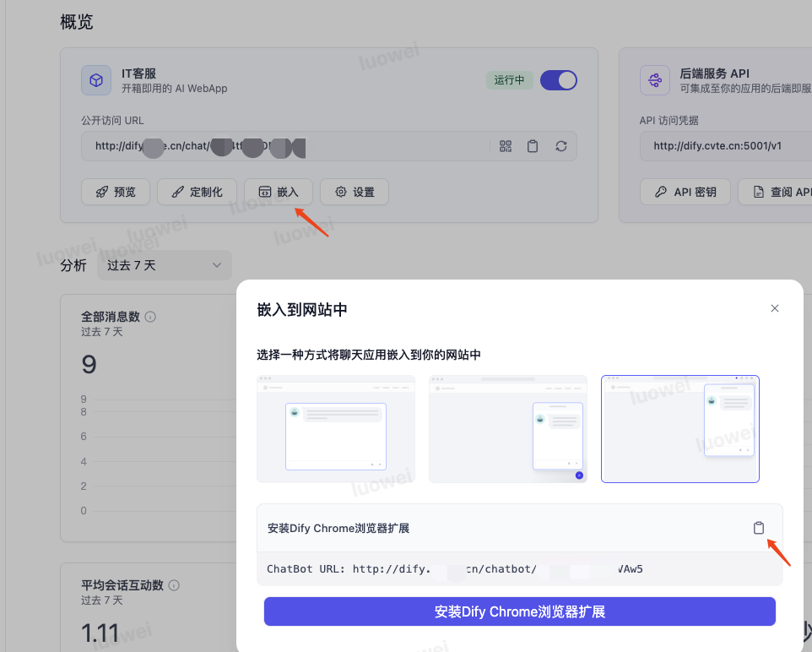Click the 预览 preview button
This screenshot has height=652, width=812.
[115, 192]
